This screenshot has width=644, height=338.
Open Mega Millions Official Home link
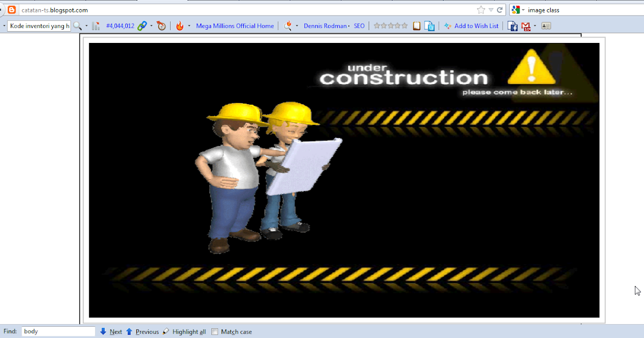pos(235,26)
